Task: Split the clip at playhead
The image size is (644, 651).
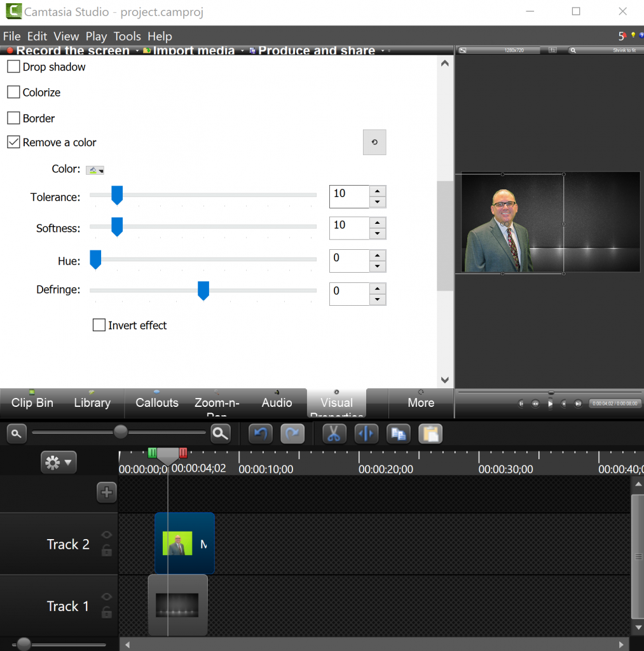Action: click(366, 434)
